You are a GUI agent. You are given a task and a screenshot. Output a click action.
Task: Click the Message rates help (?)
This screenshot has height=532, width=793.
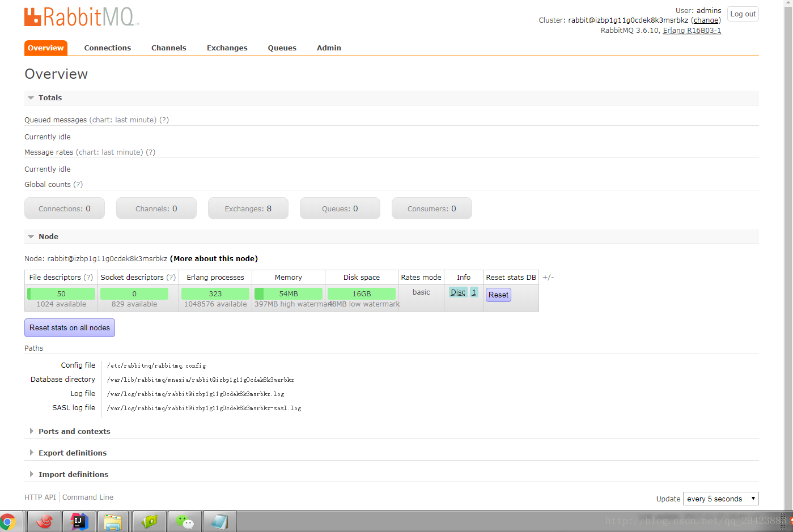click(150, 152)
